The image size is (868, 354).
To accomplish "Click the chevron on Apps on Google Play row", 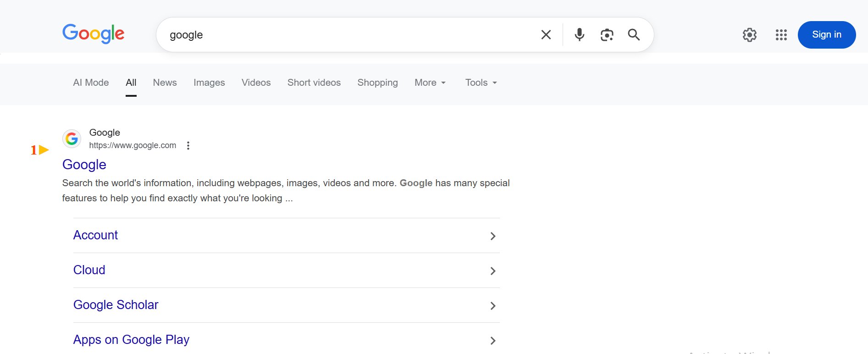I will [493, 341].
